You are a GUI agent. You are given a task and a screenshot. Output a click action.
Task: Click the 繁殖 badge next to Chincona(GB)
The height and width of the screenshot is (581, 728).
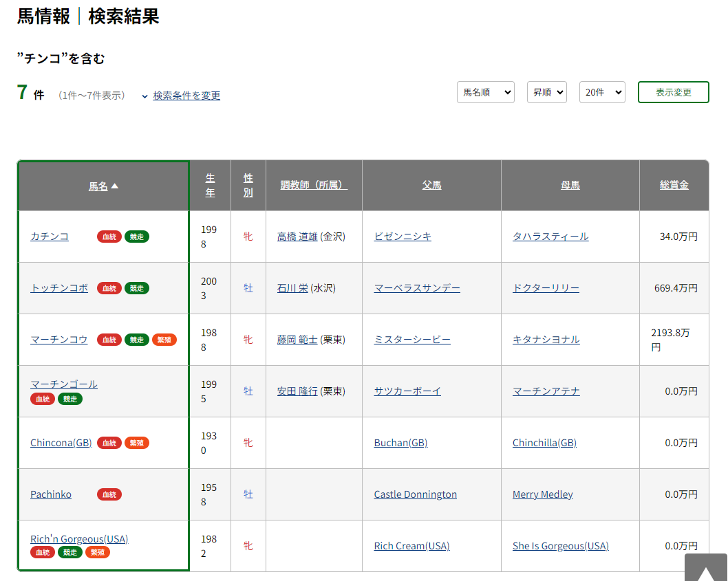coord(137,443)
